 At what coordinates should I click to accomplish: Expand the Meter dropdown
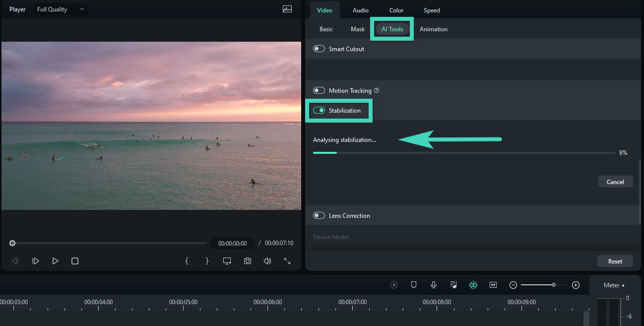tap(614, 285)
